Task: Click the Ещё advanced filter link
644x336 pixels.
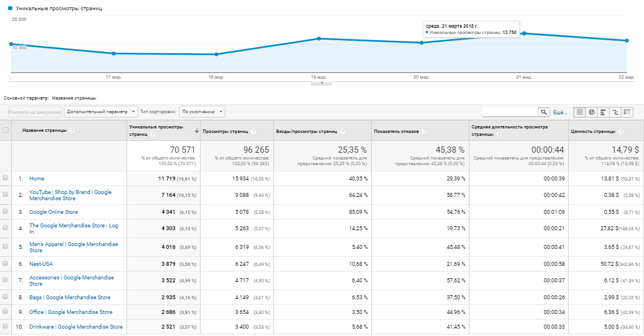Action: click(559, 113)
